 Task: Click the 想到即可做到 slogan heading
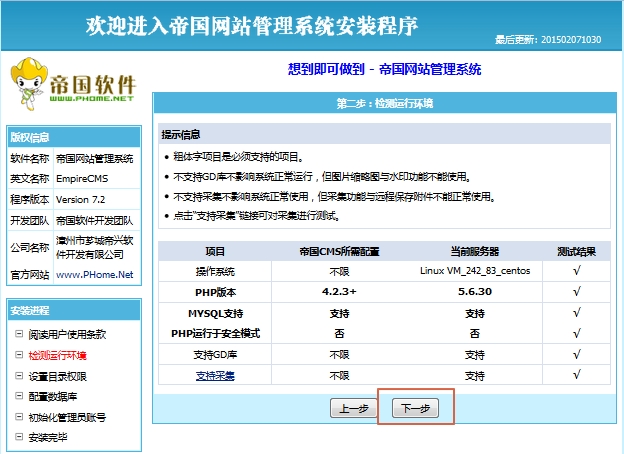[384, 70]
